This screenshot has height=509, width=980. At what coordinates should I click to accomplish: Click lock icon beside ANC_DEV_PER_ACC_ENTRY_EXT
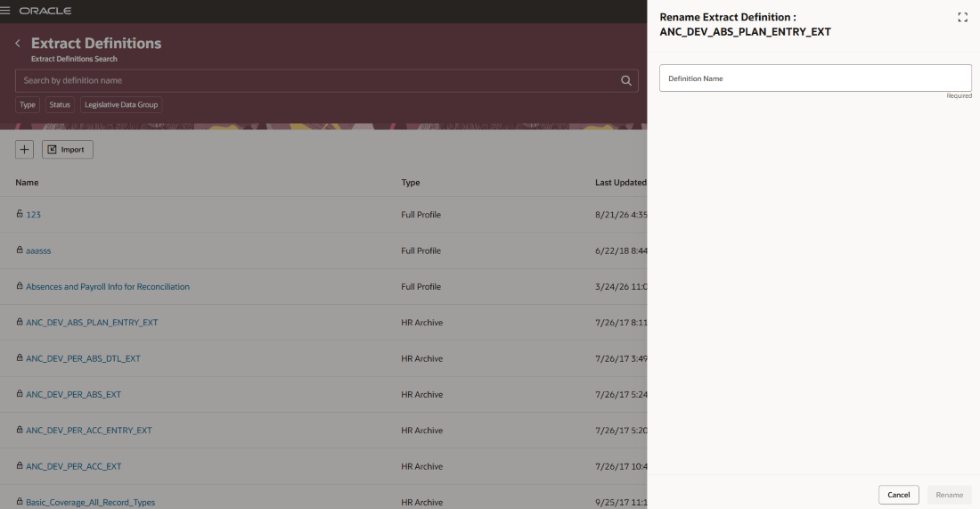[x=20, y=430]
